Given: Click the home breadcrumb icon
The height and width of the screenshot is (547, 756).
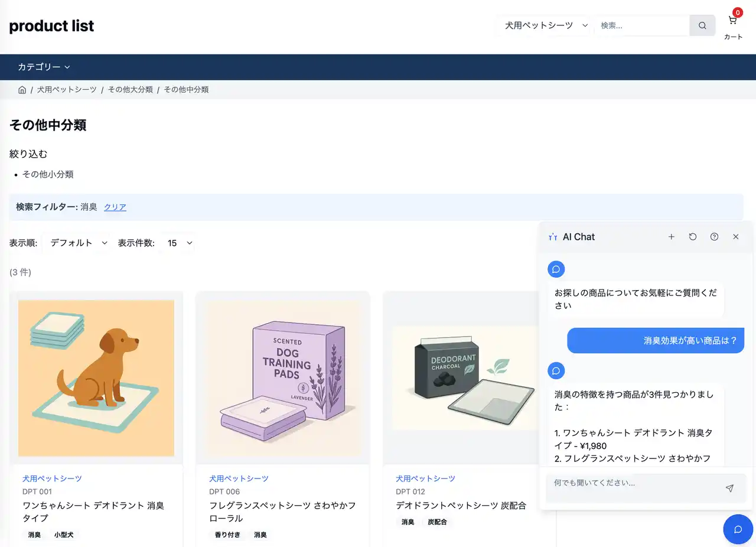Looking at the screenshot, I should pyautogui.click(x=22, y=90).
